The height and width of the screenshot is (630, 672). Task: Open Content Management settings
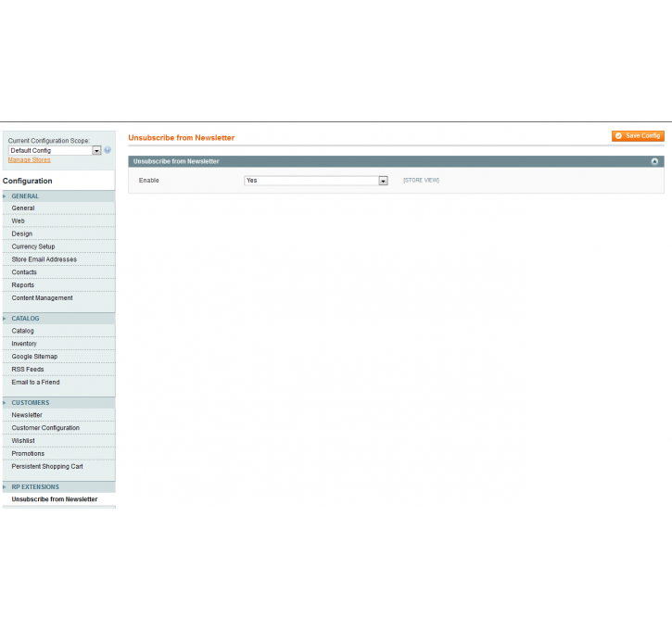point(42,298)
